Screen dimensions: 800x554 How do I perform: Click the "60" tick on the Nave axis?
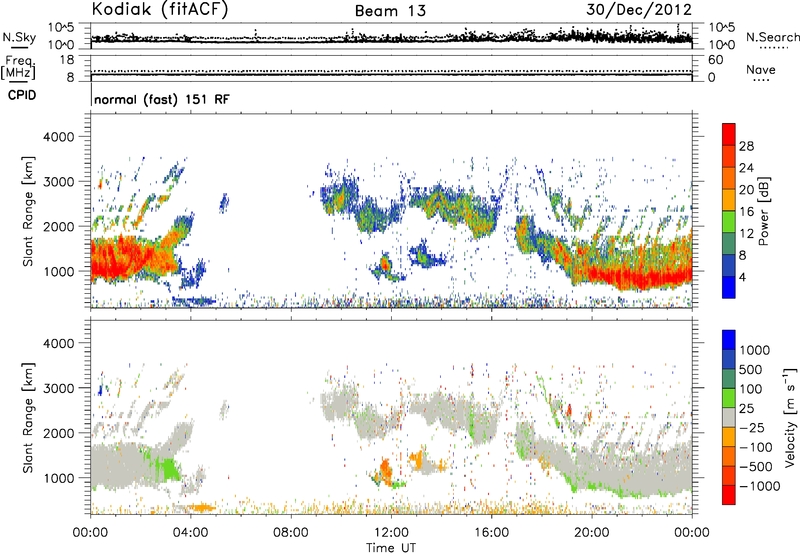715,60
